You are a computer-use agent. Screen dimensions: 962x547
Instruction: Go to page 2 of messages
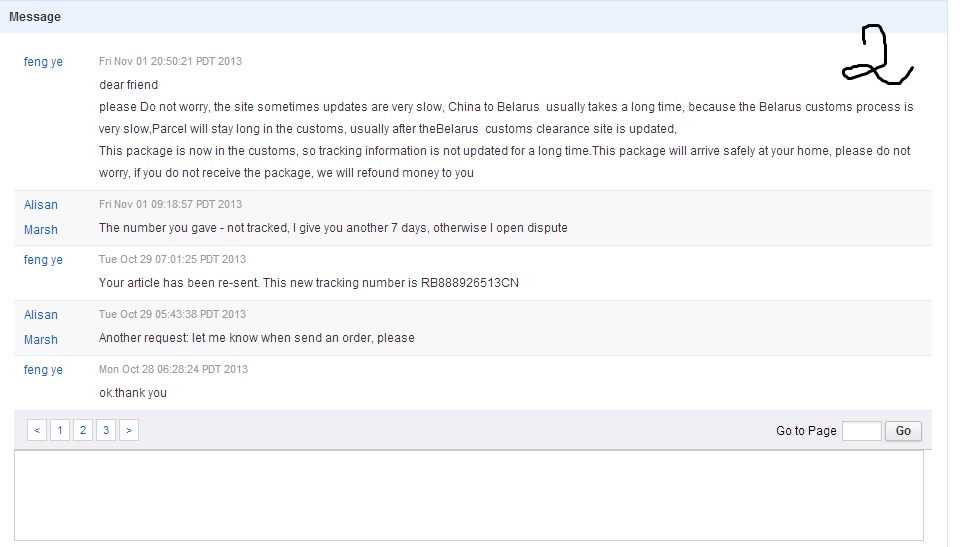coord(83,430)
